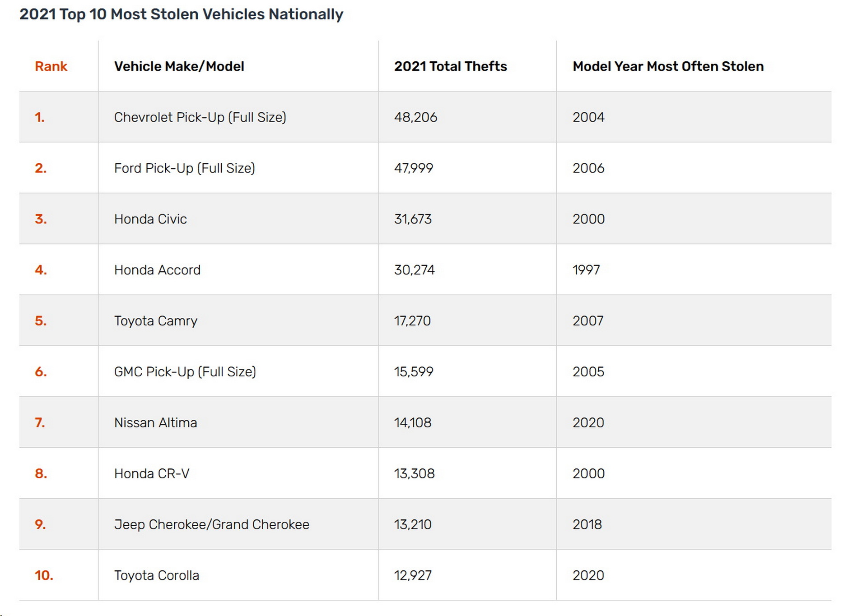Image resolution: width=867 pixels, height=616 pixels.
Task: Click the GMC Pick-Up (Full Size) cell
Action: (x=185, y=372)
